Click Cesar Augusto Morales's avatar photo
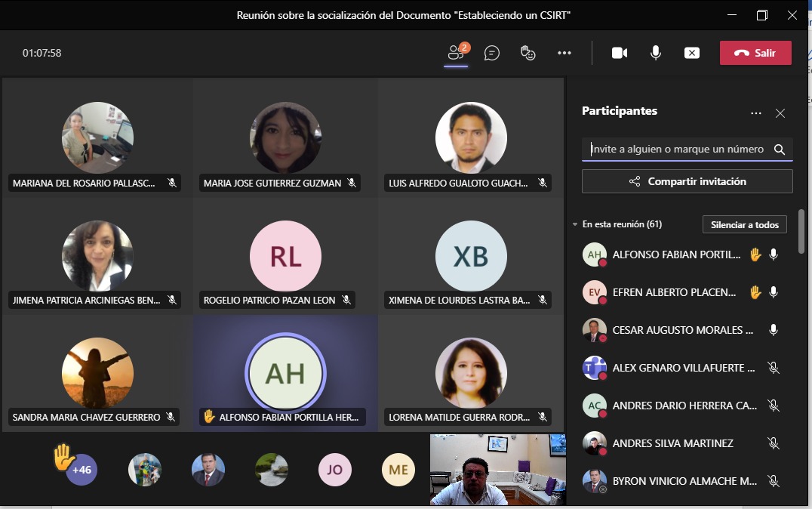 (595, 330)
